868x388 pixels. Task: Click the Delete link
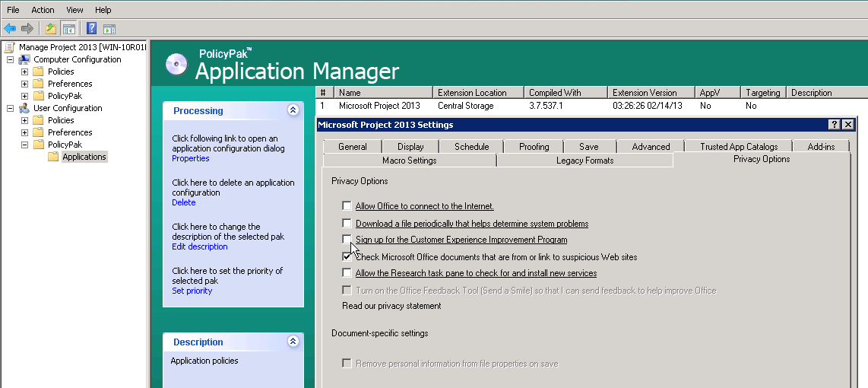click(184, 202)
